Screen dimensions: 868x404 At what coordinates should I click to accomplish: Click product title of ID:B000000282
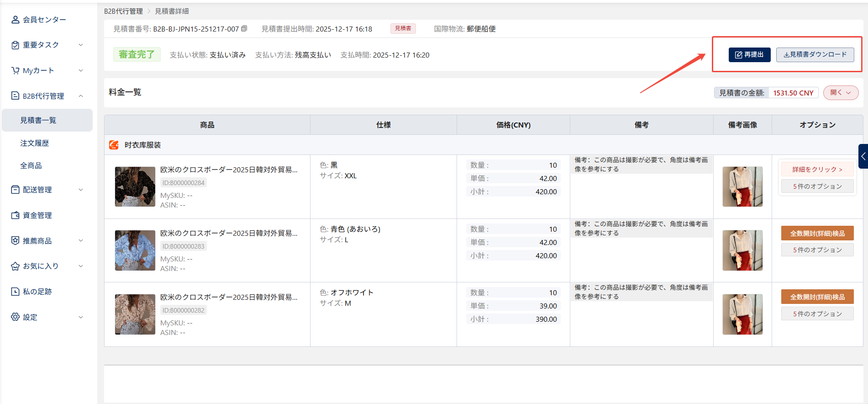(229, 297)
